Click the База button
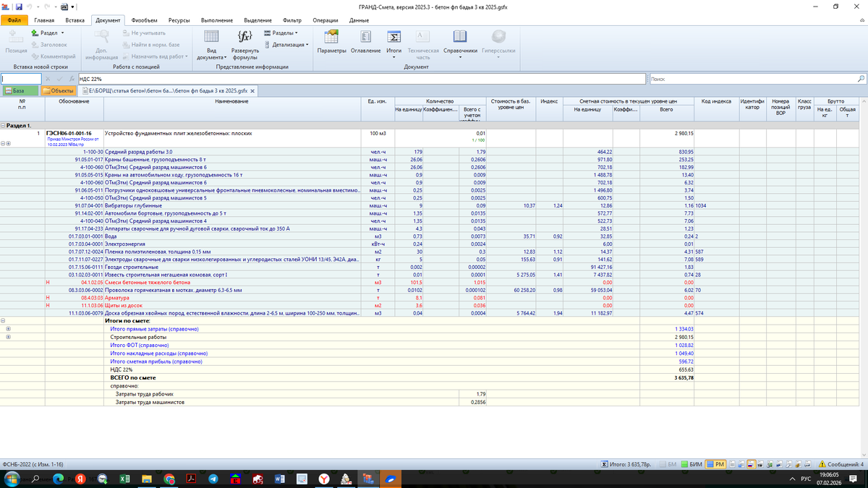The height and width of the screenshot is (488, 868). (x=19, y=90)
